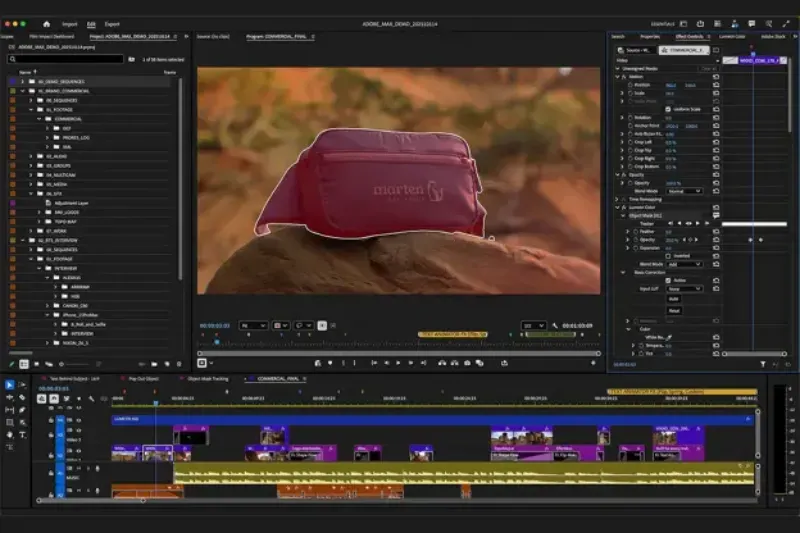Expand the 02_AUDIO bin
800x533 pixels.
31,156
